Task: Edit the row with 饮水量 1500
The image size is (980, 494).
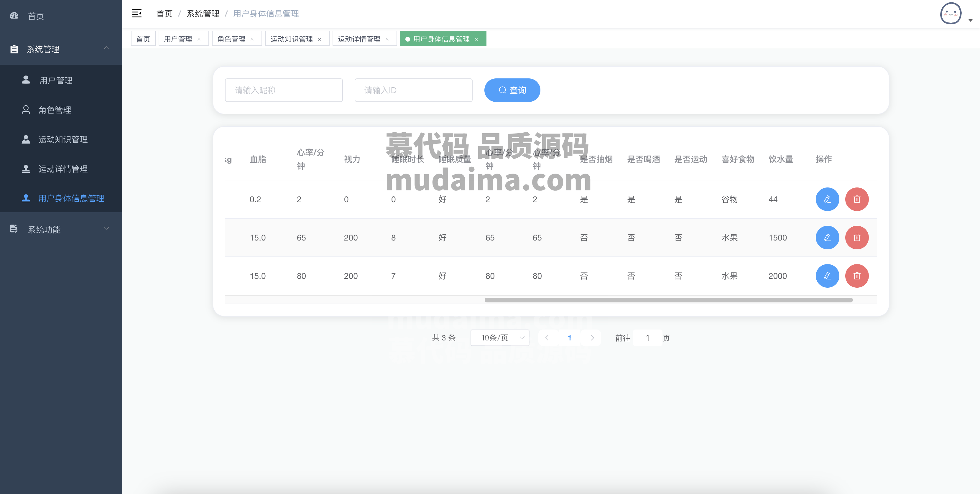Action: [x=828, y=238]
